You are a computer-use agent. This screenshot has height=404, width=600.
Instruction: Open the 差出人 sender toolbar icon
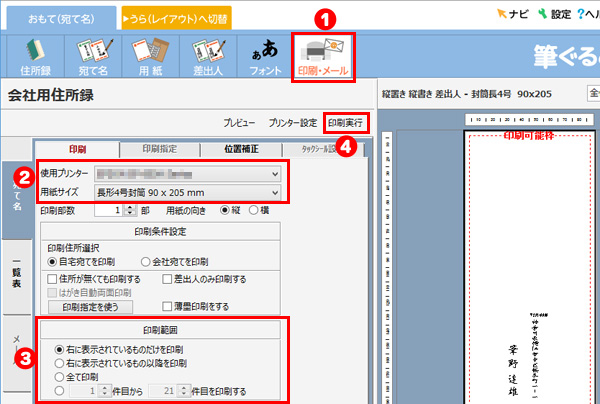tap(206, 57)
